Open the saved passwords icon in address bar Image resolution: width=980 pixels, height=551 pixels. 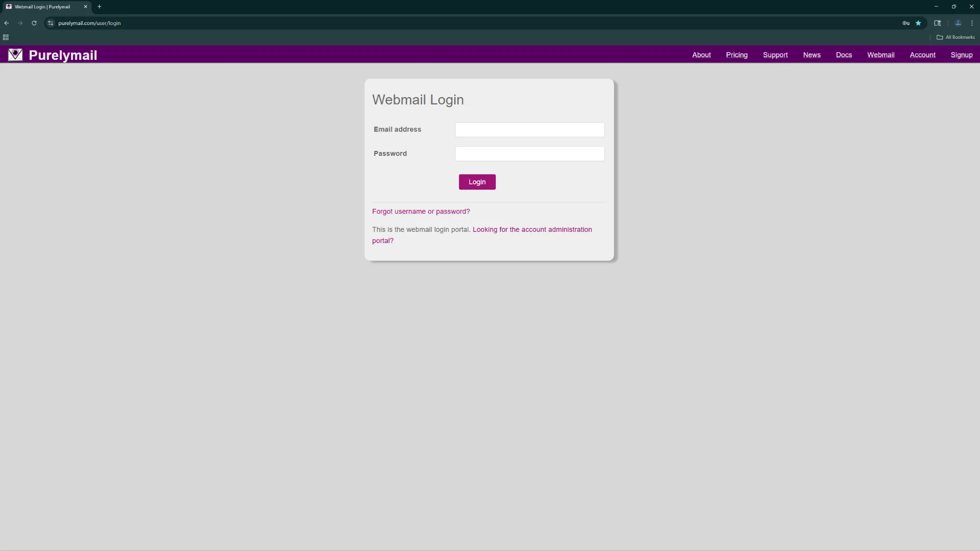tap(906, 23)
